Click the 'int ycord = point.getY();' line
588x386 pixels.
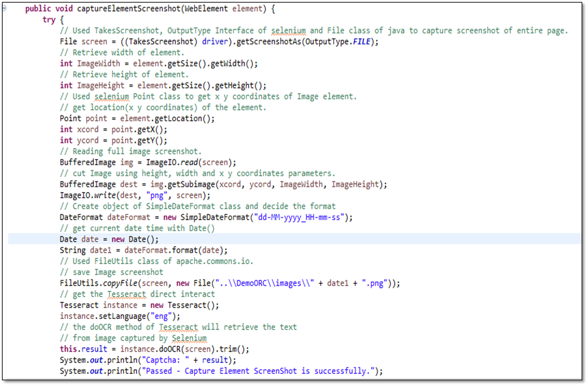coord(114,140)
